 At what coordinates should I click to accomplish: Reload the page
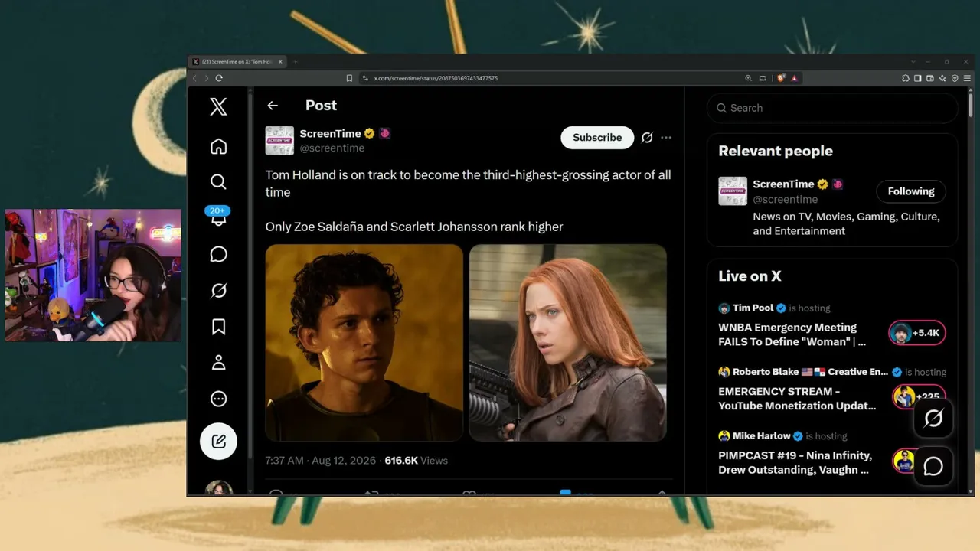[219, 78]
